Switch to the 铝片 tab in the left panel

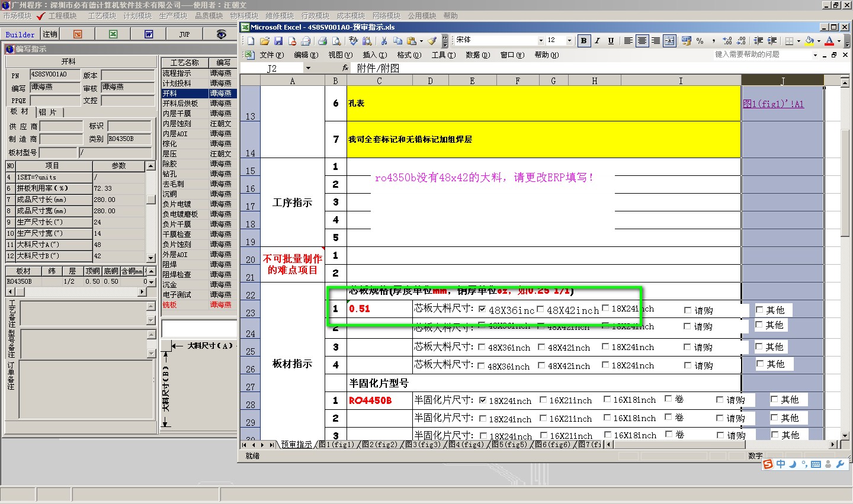(x=47, y=112)
